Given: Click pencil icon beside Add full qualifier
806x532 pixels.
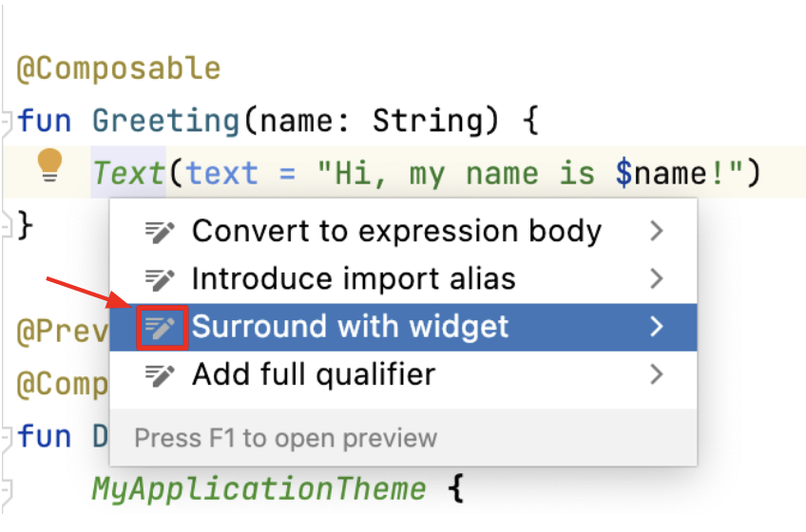Looking at the screenshot, I should 160,375.
